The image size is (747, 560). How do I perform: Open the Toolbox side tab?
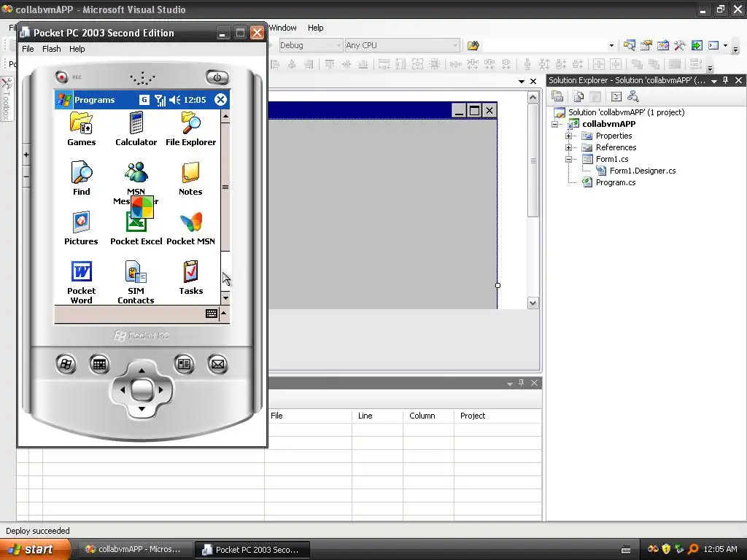(x=6, y=99)
